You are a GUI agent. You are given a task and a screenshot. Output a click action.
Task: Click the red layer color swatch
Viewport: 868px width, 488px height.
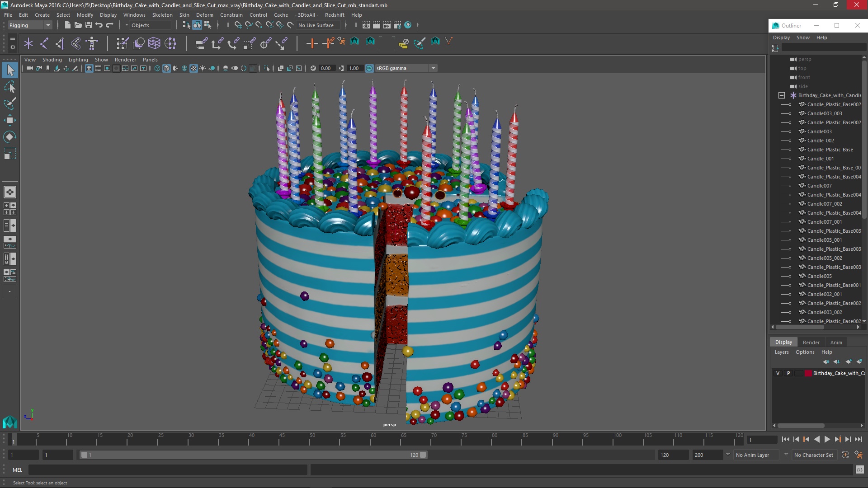[808, 373]
